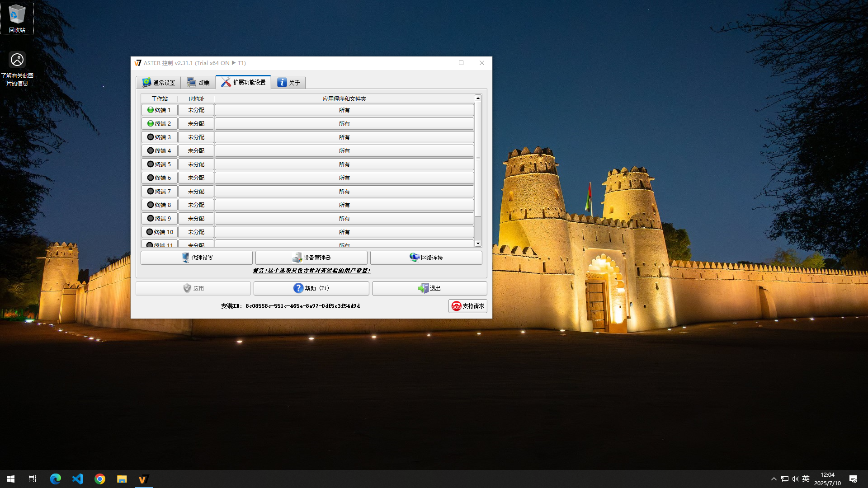The height and width of the screenshot is (488, 868).
Task: Switch to the Terminals tab
Action: click(x=198, y=83)
